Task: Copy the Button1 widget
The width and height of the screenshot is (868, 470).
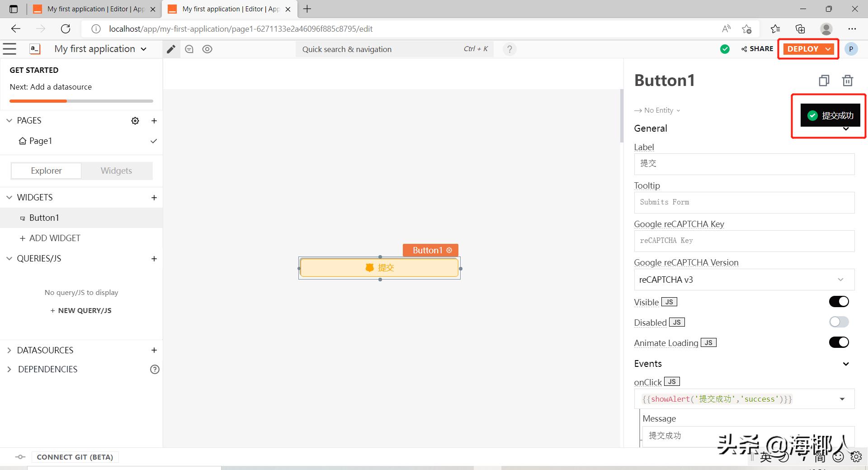Action: pyautogui.click(x=824, y=81)
